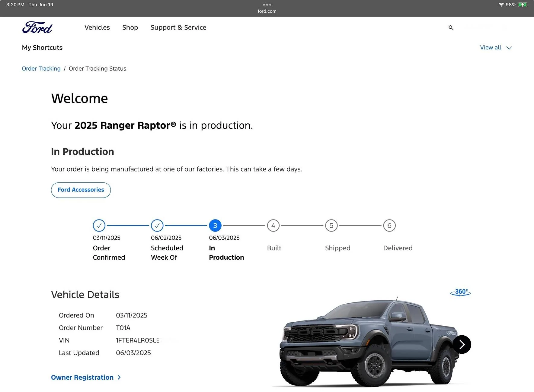This screenshot has width=534, height=392.
Task: Click the Last Updated date 06/03/2025
Action: (x=133, y=353)
